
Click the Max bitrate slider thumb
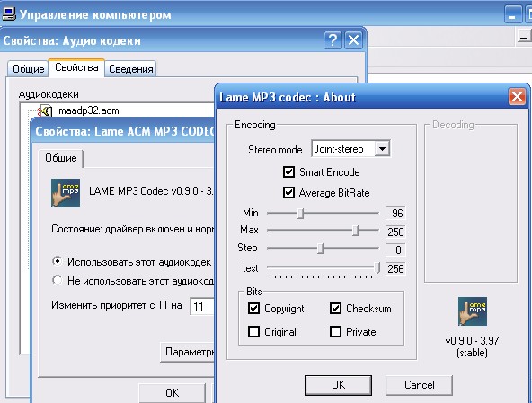[x=355, y=231]
